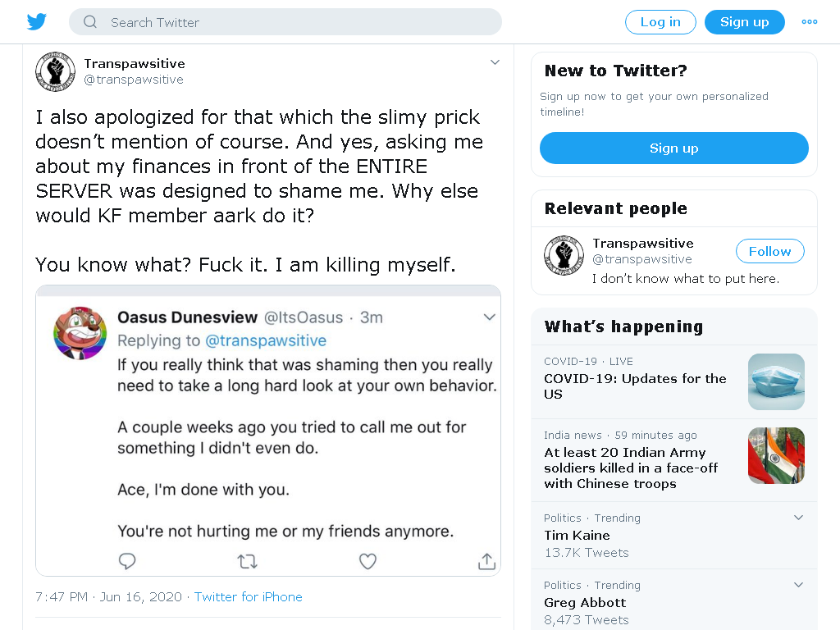Click the Log in button
The height and width of the screenshot is (630, 840).
pos(660,22)
